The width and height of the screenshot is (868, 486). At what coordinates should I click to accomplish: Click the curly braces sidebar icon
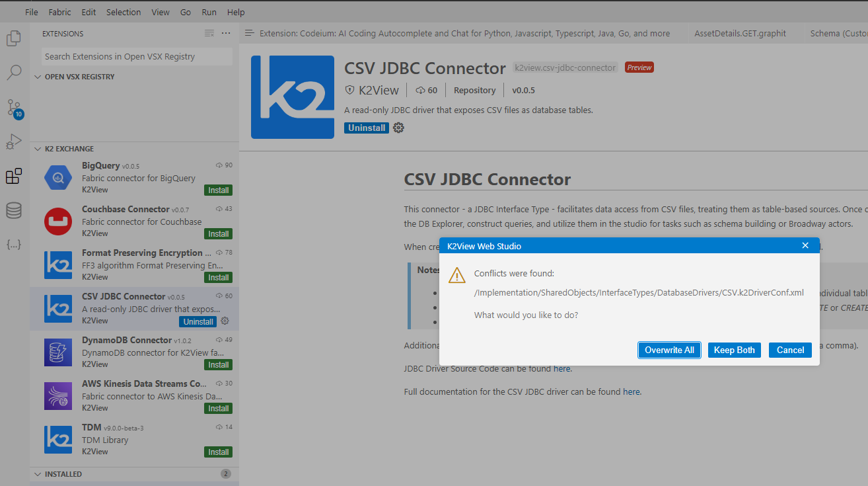point(14,245)
